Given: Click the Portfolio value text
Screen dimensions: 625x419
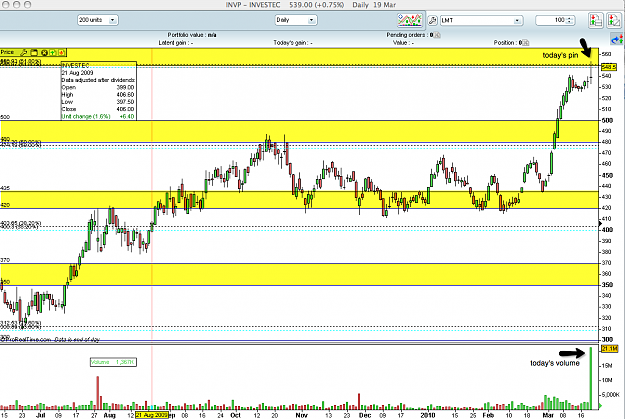Looking at the screenshot, I should pos(192,35).
